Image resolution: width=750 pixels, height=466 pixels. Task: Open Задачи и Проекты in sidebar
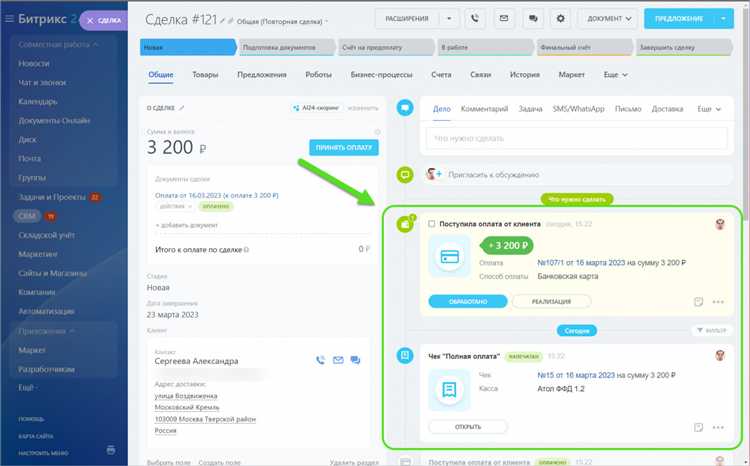(x=52, y=197)
